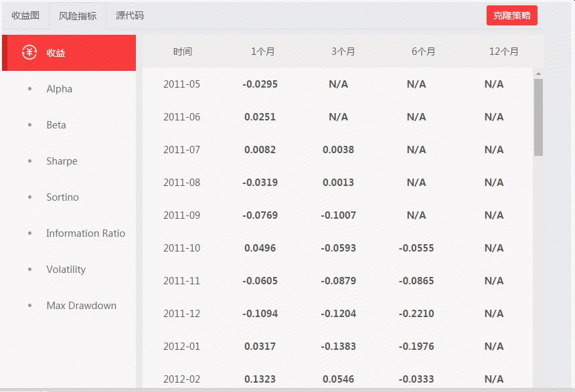Choose the Sharpe metric

click(62, 161)
